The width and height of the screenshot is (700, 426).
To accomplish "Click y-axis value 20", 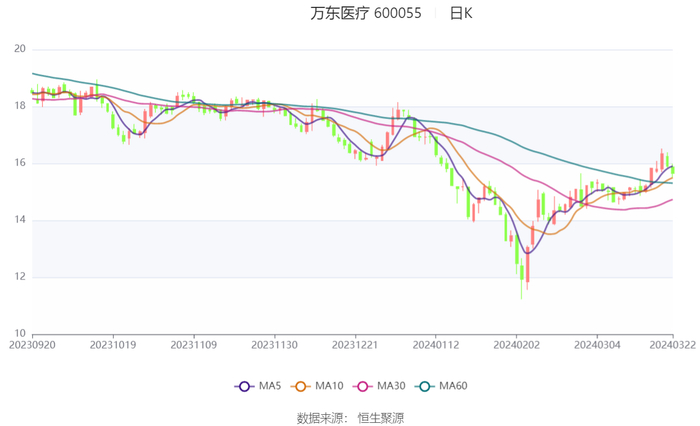I will pyautogui.click(x=20, y=49).
